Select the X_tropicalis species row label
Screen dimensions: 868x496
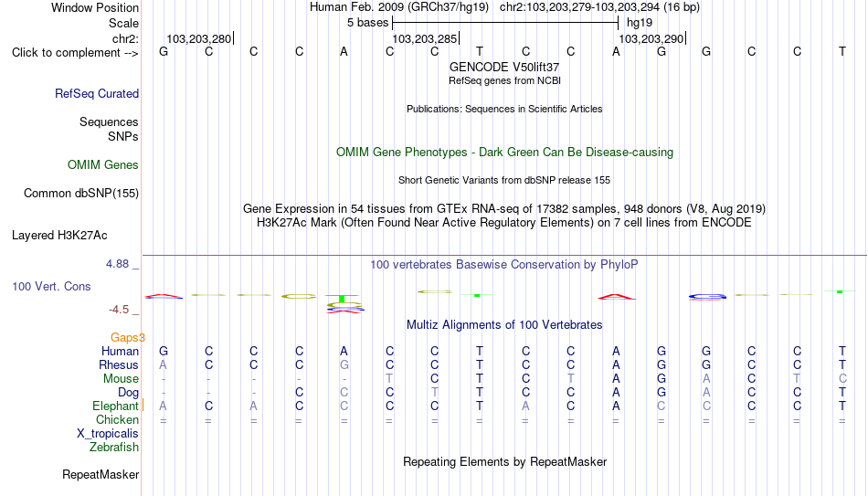[108, 434]
